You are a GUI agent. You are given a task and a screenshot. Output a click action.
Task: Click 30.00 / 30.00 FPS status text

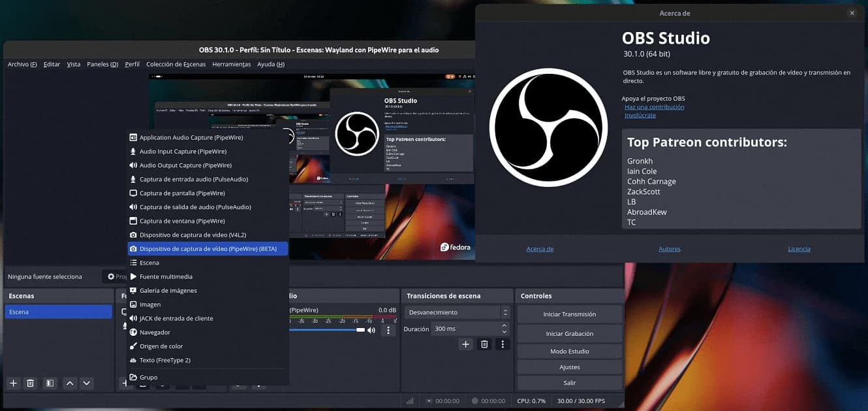pos(581,401)
